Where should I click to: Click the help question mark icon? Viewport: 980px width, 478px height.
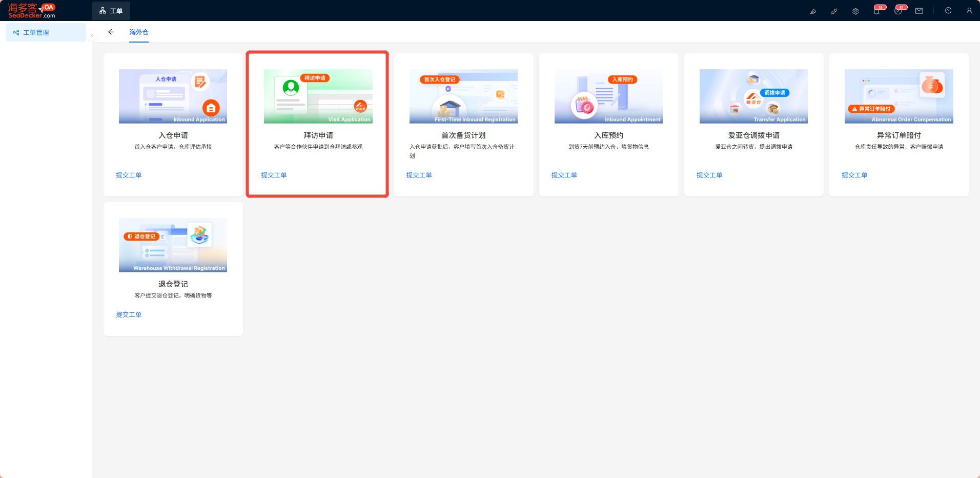[x=948, y=11]
